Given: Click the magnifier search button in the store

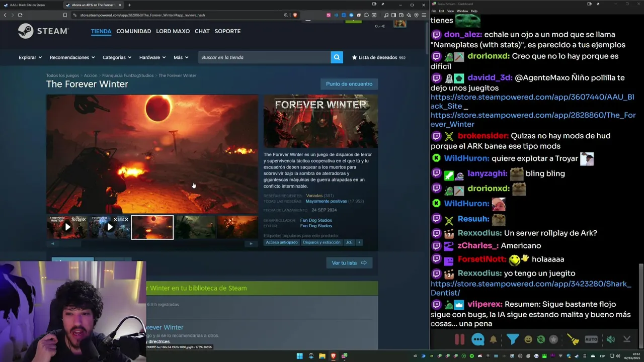Looking at the screenshot, I should click(x=337, y=57).
